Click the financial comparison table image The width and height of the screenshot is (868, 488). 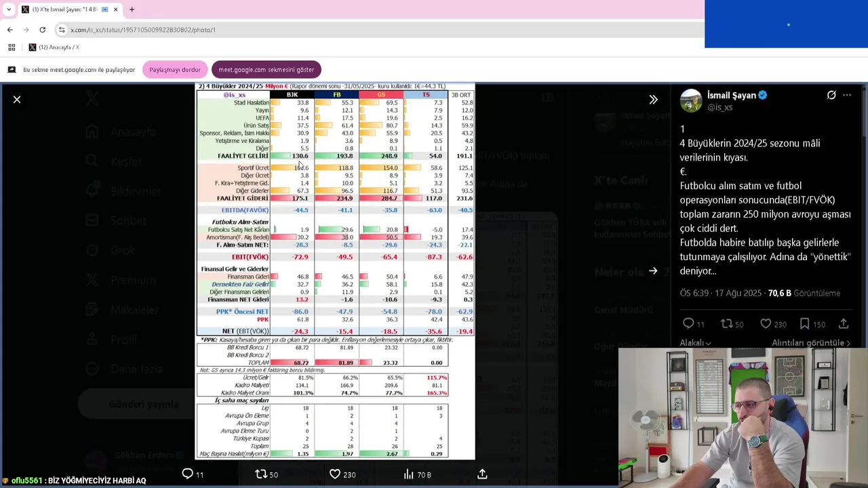(x=335, y=271)
